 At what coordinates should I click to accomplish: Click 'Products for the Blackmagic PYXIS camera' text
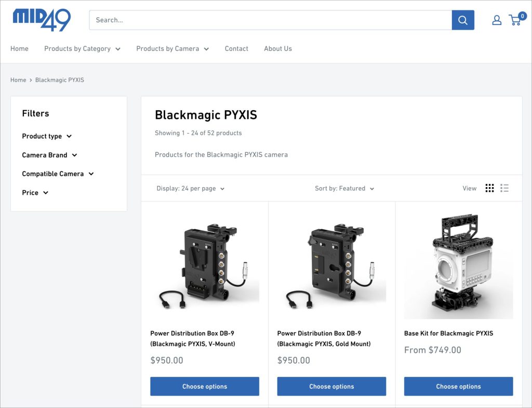[x=221, y=155]
